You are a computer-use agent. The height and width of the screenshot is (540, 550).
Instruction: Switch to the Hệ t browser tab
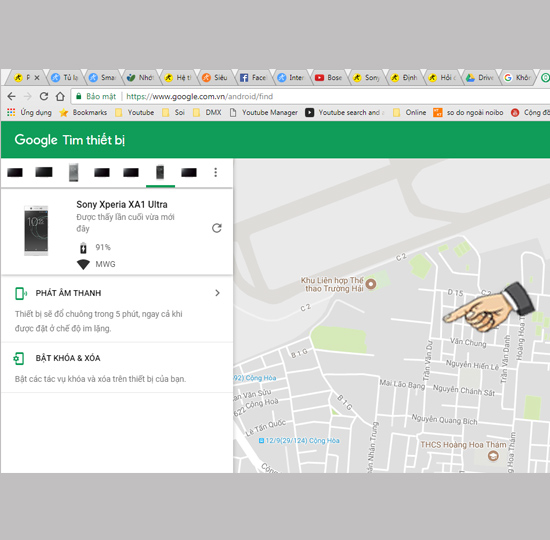pyautogui.click(x=178, y=78)
